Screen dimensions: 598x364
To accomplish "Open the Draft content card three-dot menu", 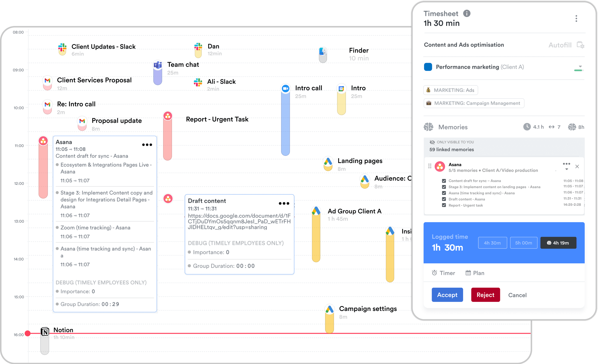I will [284, 203].
